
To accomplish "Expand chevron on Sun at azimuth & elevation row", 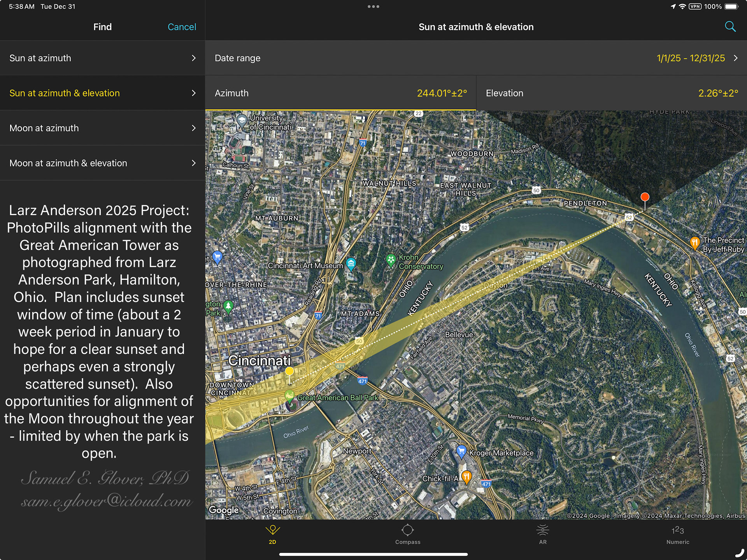I will click(x=194, y=93).
